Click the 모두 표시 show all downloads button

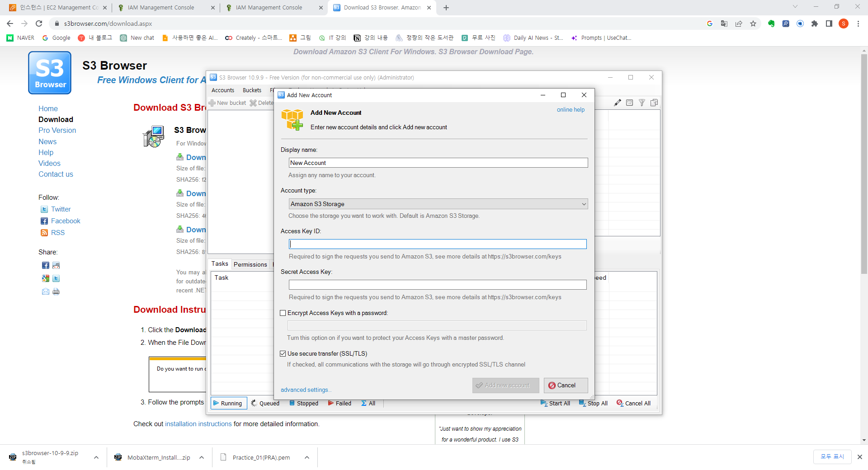832,457
